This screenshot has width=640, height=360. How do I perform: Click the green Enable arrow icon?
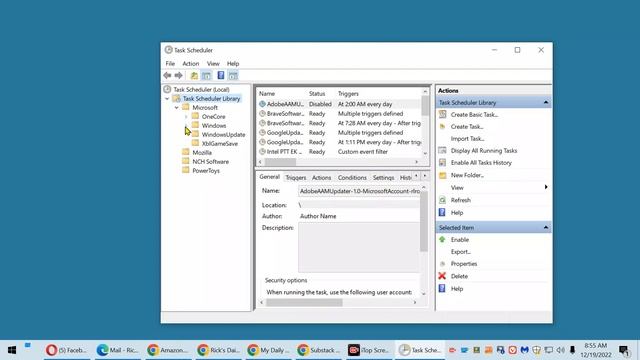442,240
